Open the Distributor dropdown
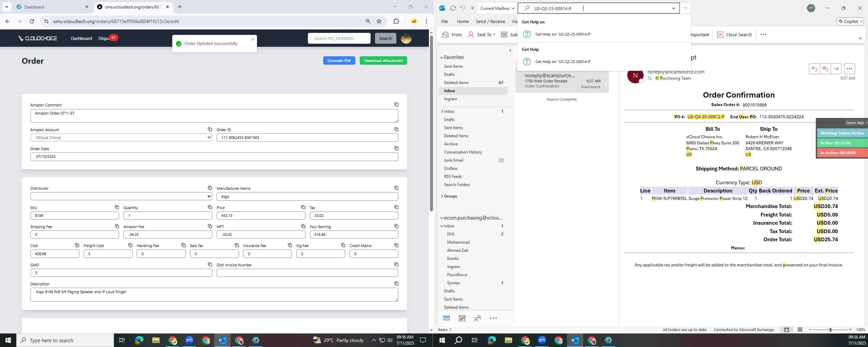The image size is (868, 347). pos(121,196)
